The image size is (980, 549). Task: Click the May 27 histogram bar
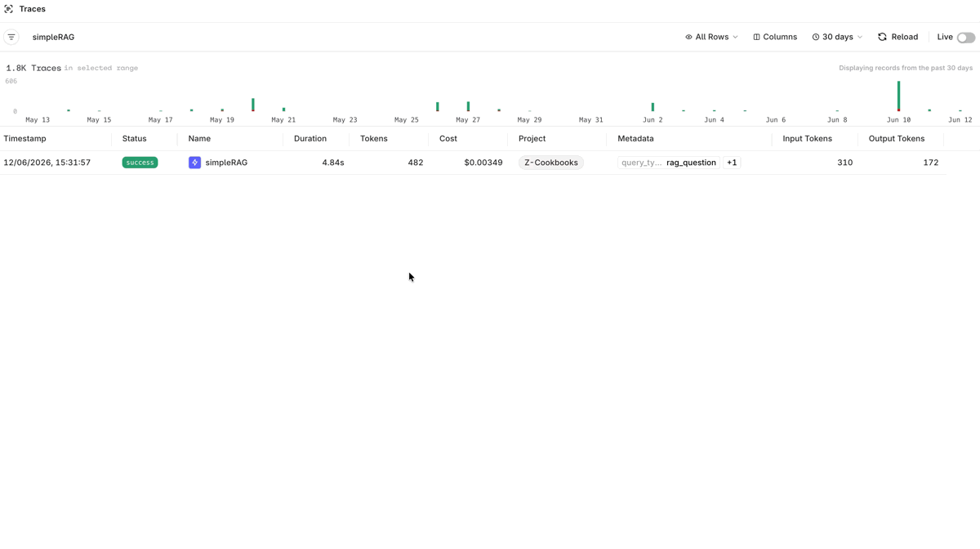468,106
